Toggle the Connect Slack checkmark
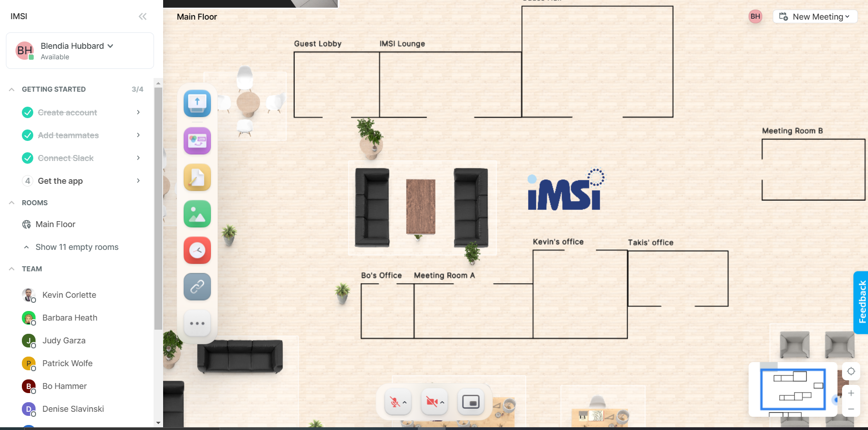The width and height of the screenshot is (868, 430). [x=28, y=158]
